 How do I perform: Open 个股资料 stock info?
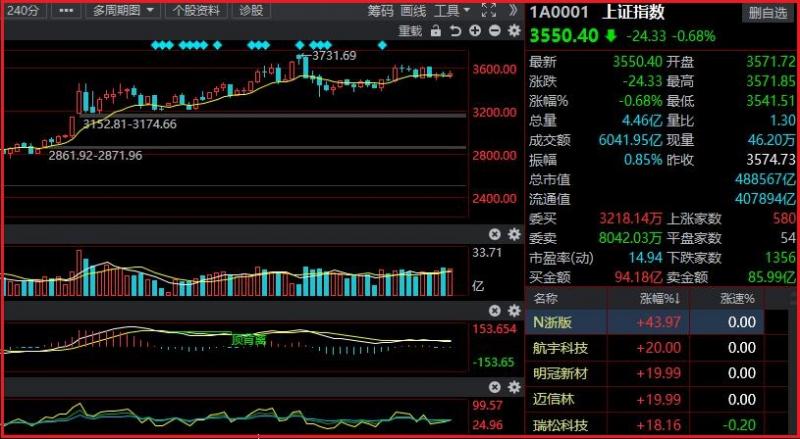click(196, 10)
